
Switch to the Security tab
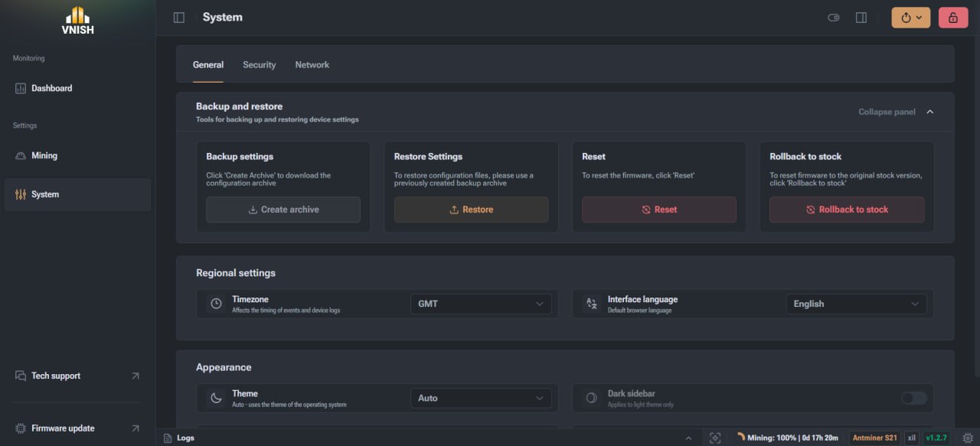click(x=260, y=65)
